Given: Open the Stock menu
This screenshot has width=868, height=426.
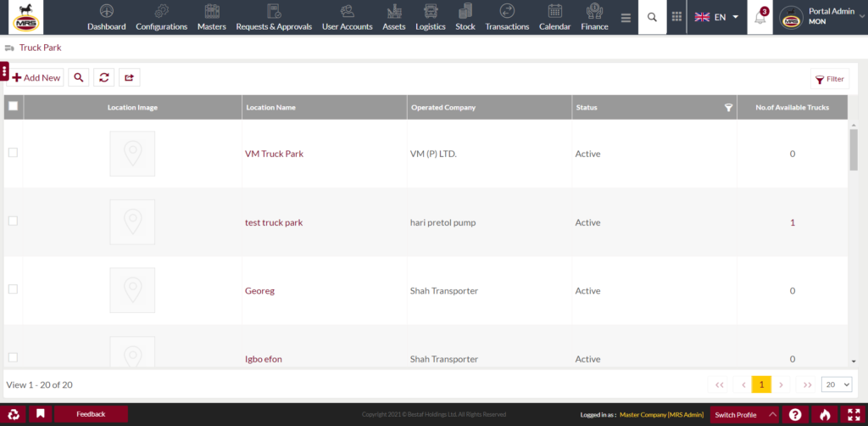Looking at the screenshot, I should (x=465, y=17).
